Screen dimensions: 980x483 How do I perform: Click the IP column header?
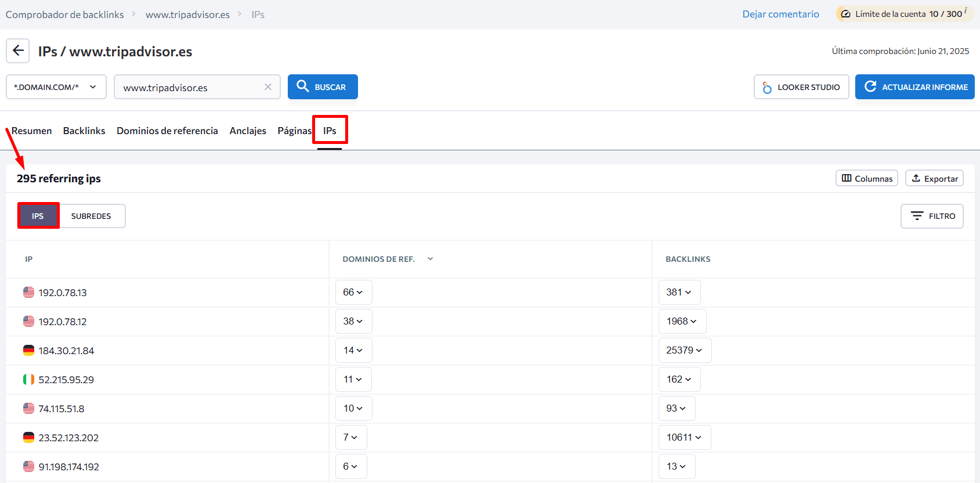[x=28, y=259]
